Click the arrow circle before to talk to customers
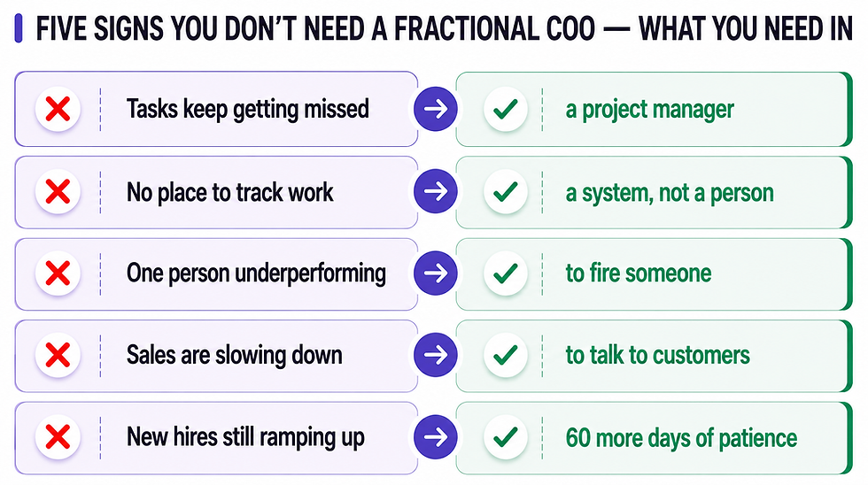 [x=436, y=355]
